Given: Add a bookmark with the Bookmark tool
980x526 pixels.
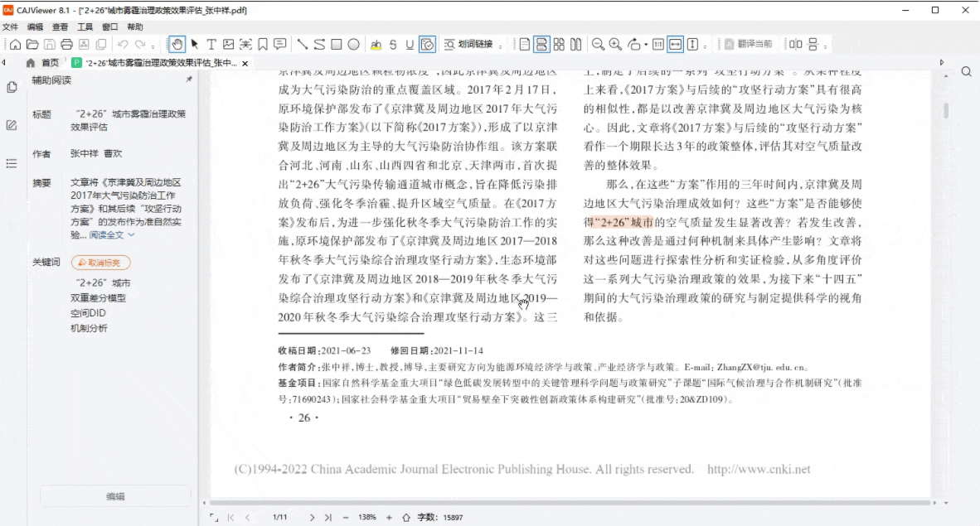Looking at the screenshot, I should [263, 43].
